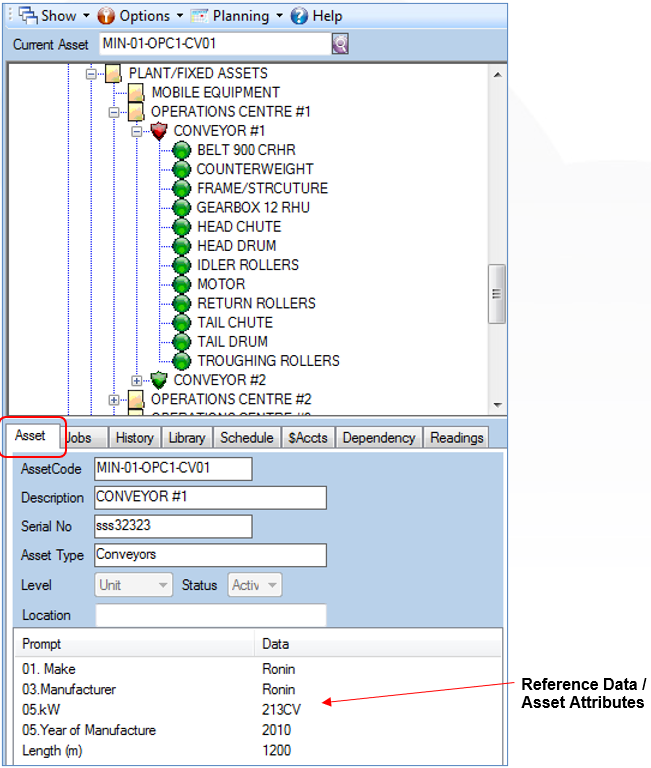The image size is (651, 768).
Task: Click the Description field with CONVEYOR #1
Action: pyautogui.click(x=211, y=498)
